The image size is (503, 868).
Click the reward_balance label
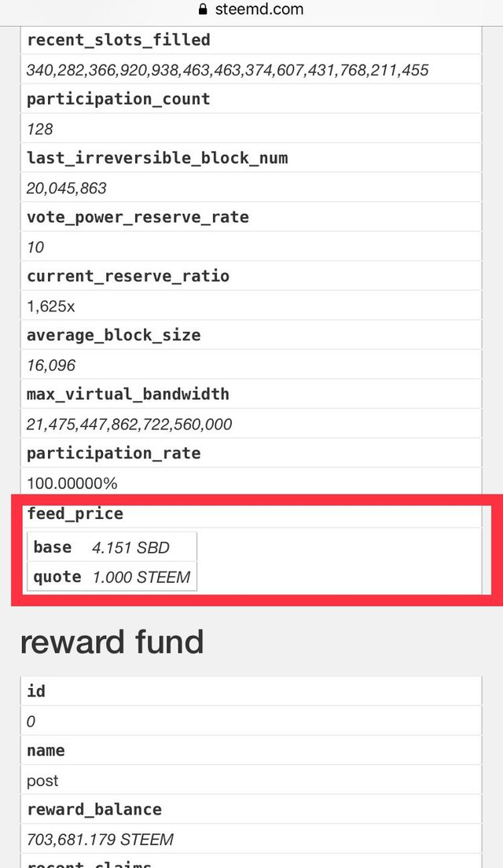(94, 809)
